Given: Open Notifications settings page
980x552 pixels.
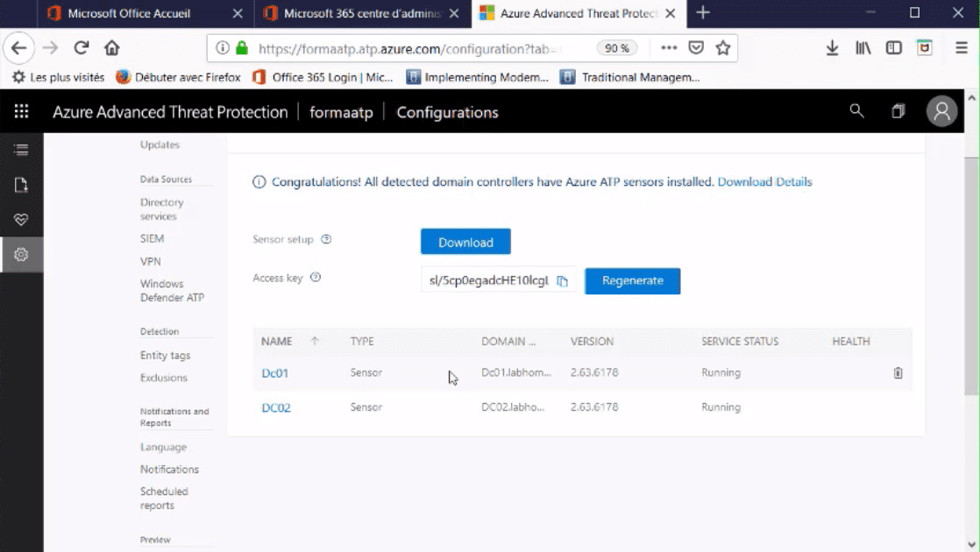Looking at the screenshot, I should coord(169,470).
